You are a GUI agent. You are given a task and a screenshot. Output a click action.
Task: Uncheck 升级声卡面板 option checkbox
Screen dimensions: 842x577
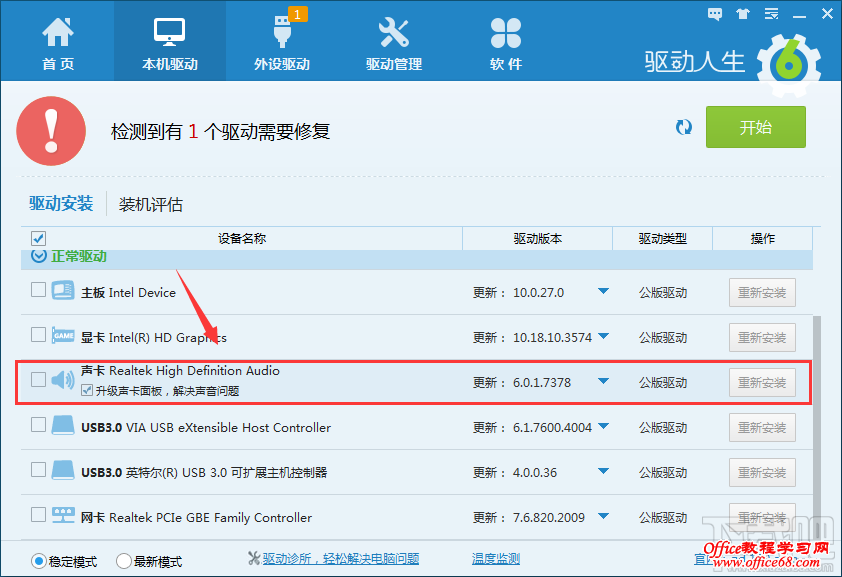point(87,390)
